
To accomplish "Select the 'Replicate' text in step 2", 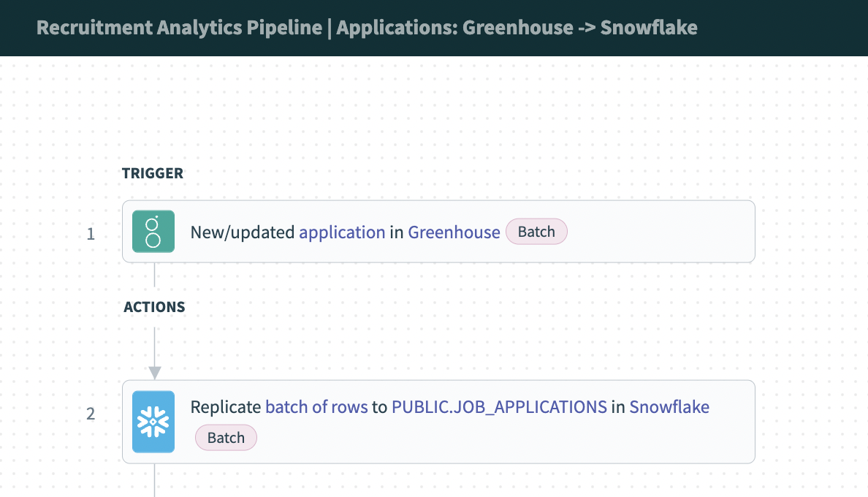I will (225, 407).
